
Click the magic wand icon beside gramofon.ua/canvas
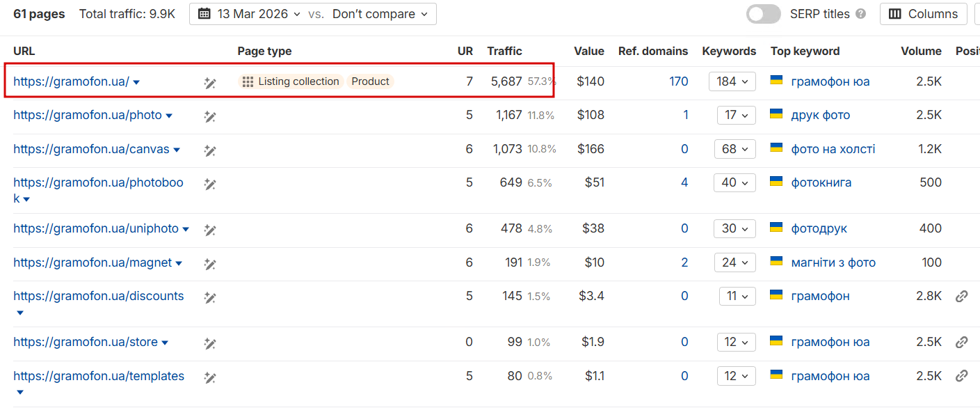point(210,150)
